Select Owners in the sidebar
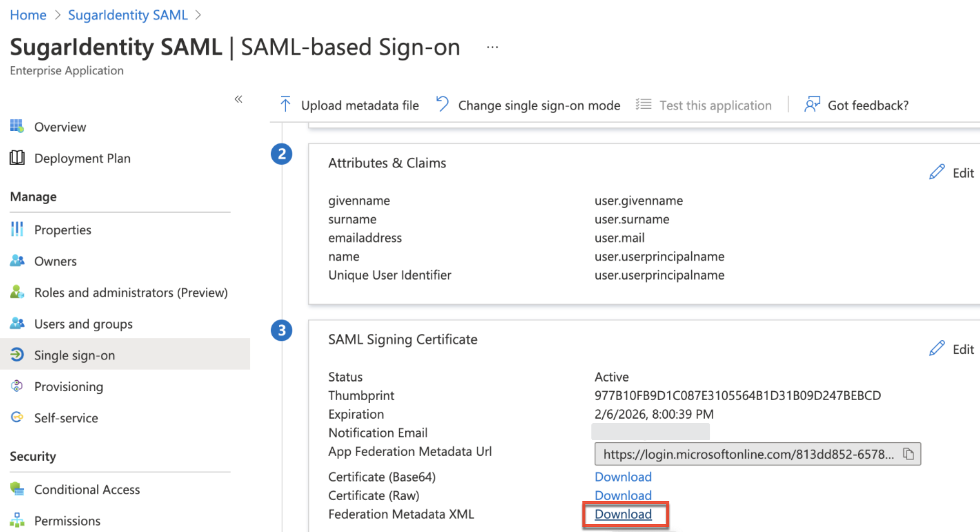Screen dimensions: 980x532 [x=55, y=261]
